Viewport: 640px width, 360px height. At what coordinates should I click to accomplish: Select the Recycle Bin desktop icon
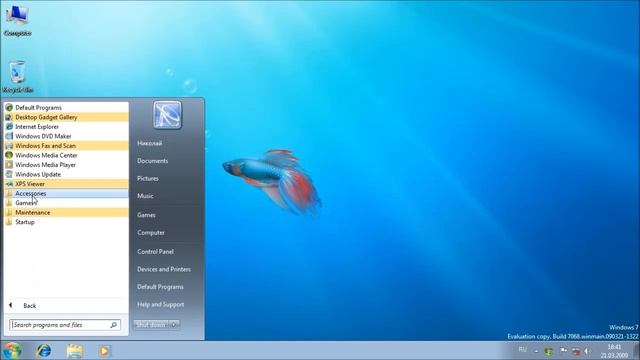18,76
